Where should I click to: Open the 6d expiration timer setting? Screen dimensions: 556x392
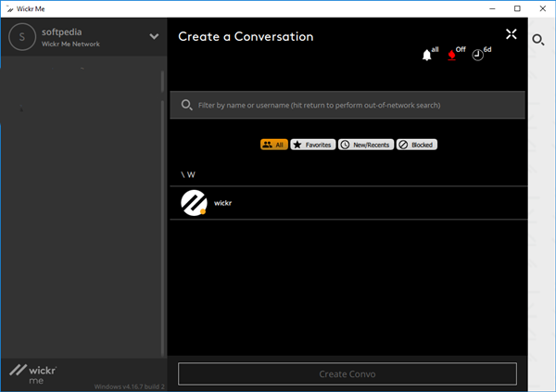pos(477,56)
